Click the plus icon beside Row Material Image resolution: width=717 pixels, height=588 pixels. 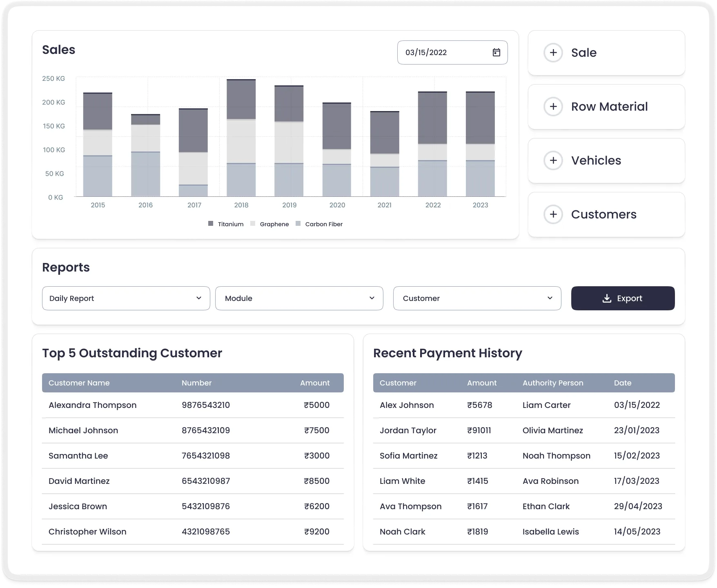coord(553,106)
